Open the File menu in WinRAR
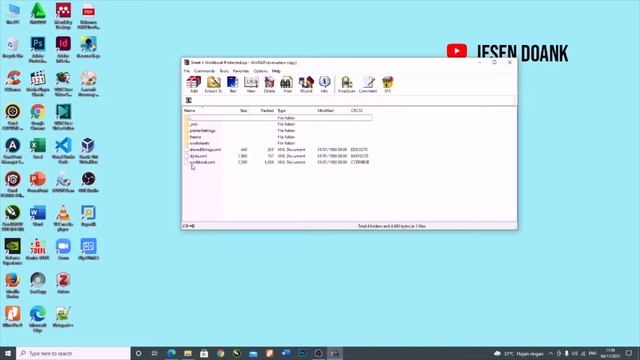 coord(187,71)
